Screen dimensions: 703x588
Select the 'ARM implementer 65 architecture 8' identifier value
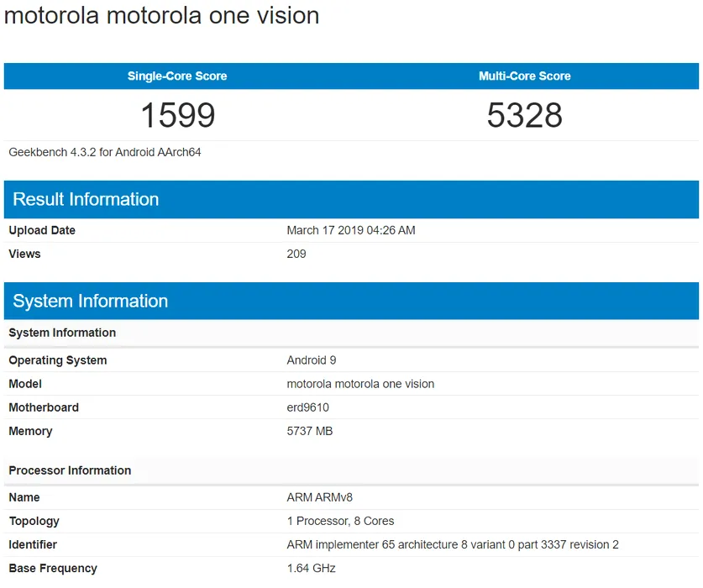click(453, 545)
